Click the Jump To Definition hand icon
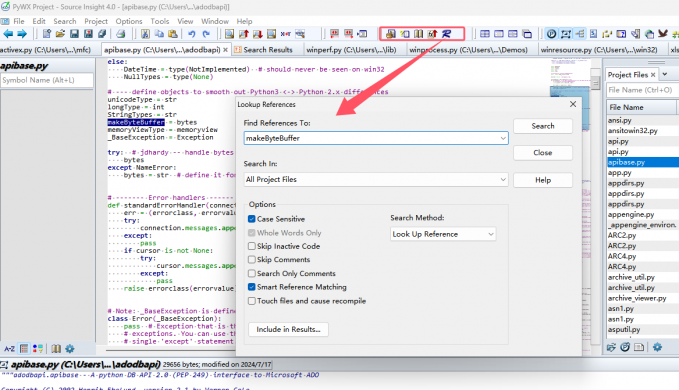Viewport: 679px width, 390px height. coord(391,34)
